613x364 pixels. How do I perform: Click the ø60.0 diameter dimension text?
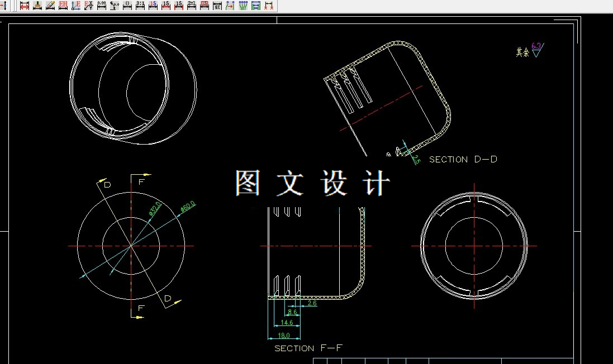click(188, 207)
